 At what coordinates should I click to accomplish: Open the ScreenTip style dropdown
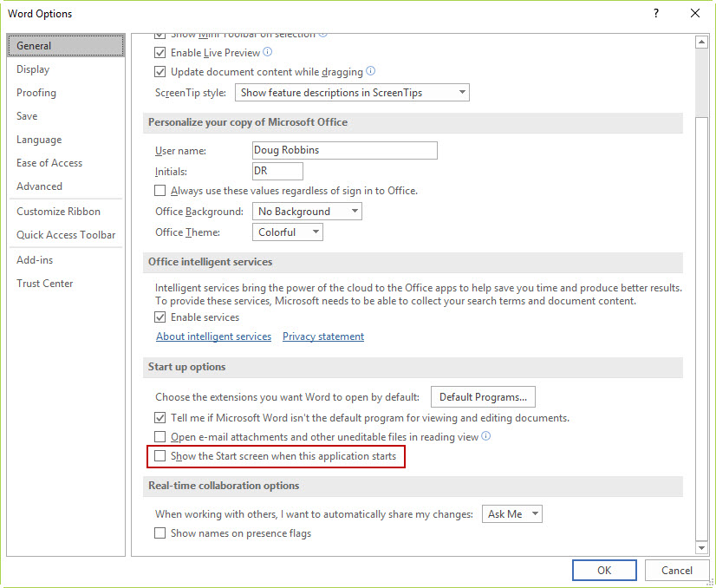tap(352, 92)
